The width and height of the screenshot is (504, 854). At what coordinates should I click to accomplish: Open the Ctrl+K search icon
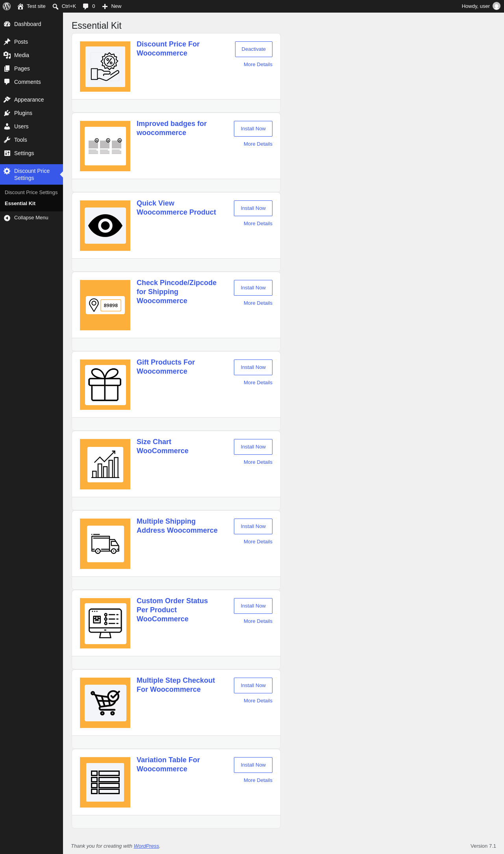[56, 6]
